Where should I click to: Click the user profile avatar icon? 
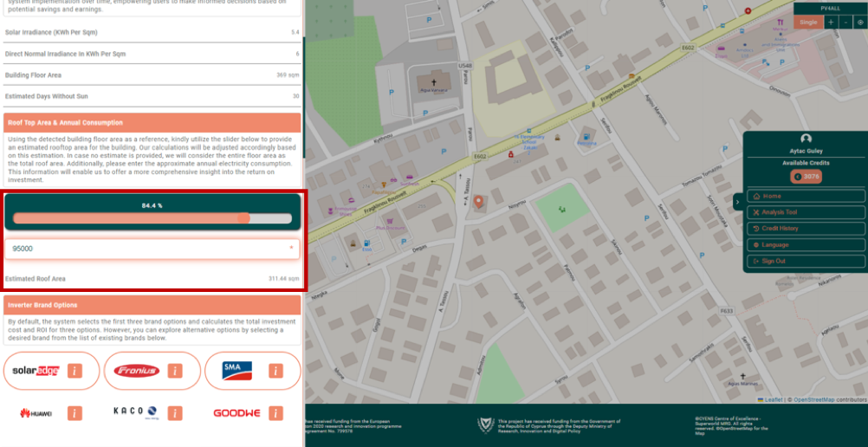point(806,139)
